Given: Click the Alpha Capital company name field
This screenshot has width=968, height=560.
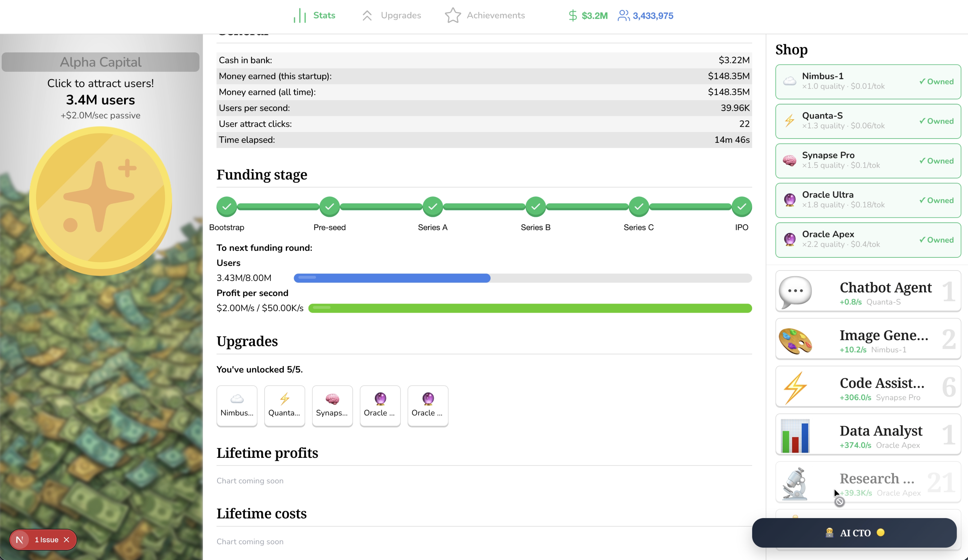Looking at the screenshot, I should click(101, 62).
